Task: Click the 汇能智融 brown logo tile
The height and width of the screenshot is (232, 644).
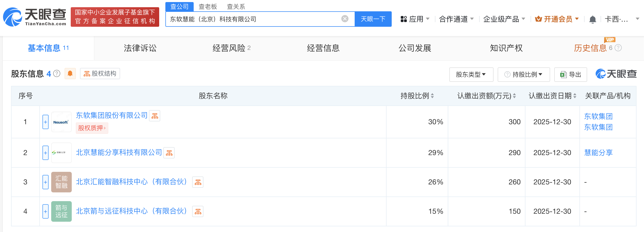Action: pos(61,182)
